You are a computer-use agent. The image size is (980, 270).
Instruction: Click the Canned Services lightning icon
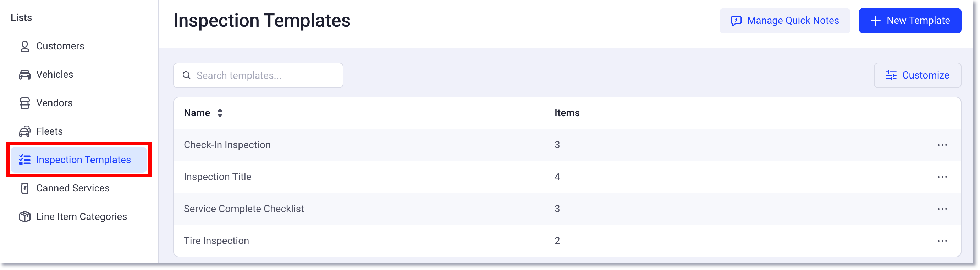point(24,188)
